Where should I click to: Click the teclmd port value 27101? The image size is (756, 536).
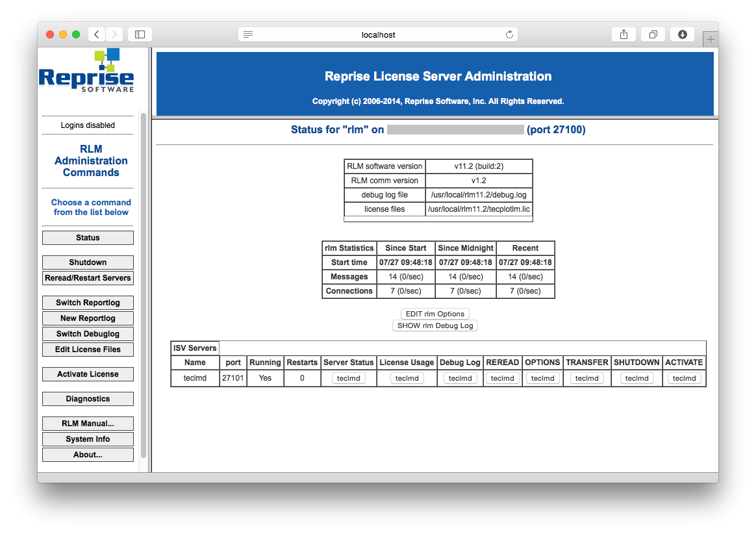[x=233, y=378]
